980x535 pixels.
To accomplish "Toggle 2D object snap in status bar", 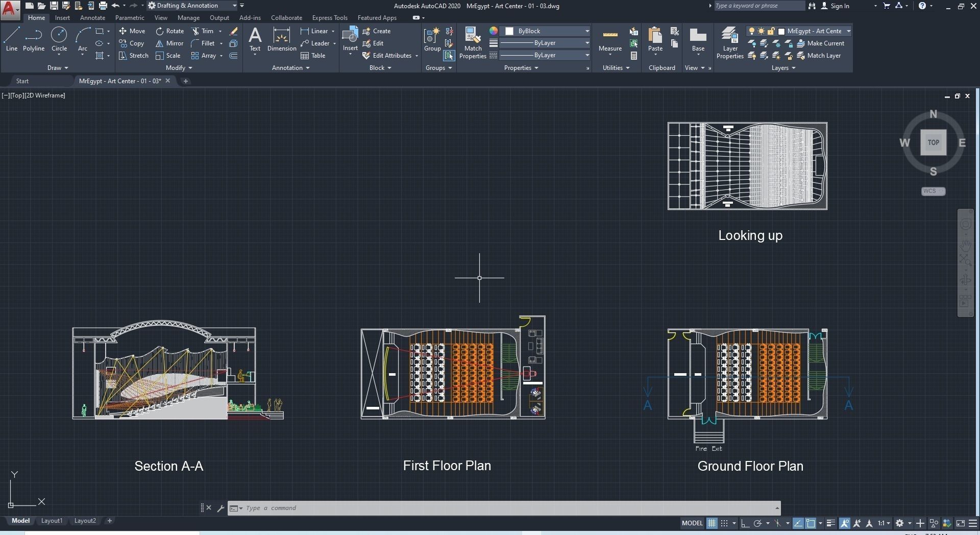I will (x=811, y=523).
